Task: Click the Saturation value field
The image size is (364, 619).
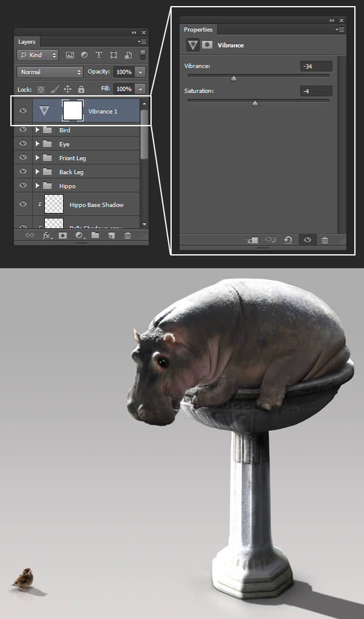Action: (316, 91)
